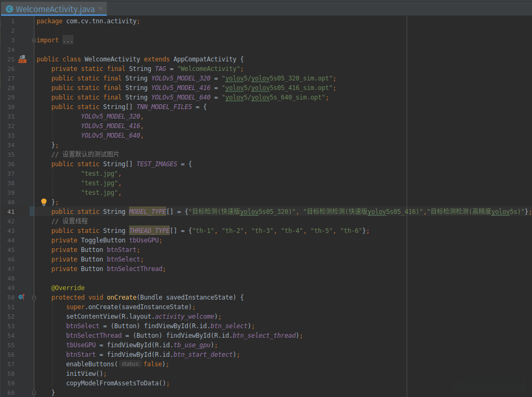Image resolution: width=532 pixels, height=397 pixels.
Task: Select the WelcomeActivity.java editor tab
Action: (55, 9)
